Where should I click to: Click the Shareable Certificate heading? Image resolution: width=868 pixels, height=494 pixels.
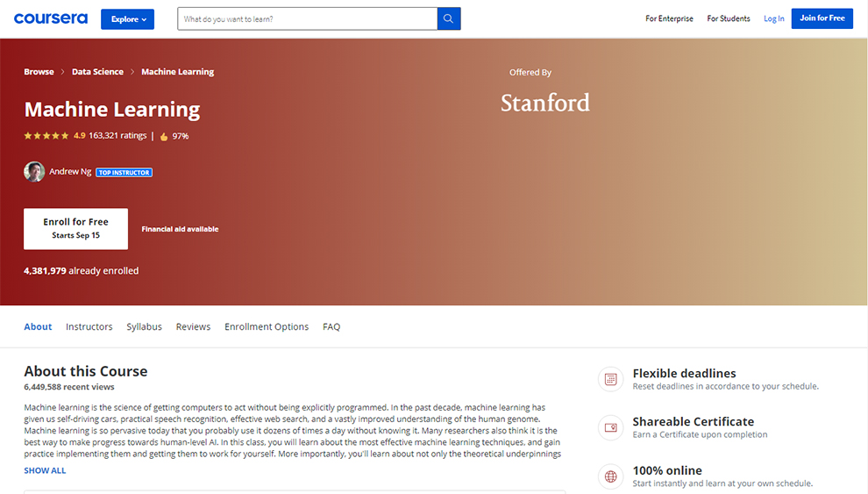(693, 421)
